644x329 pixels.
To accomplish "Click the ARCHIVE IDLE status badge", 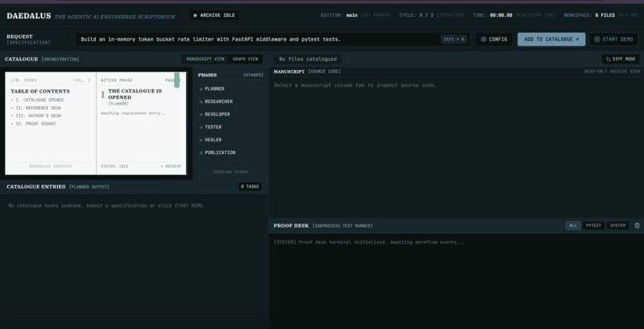I will (214, 15).
